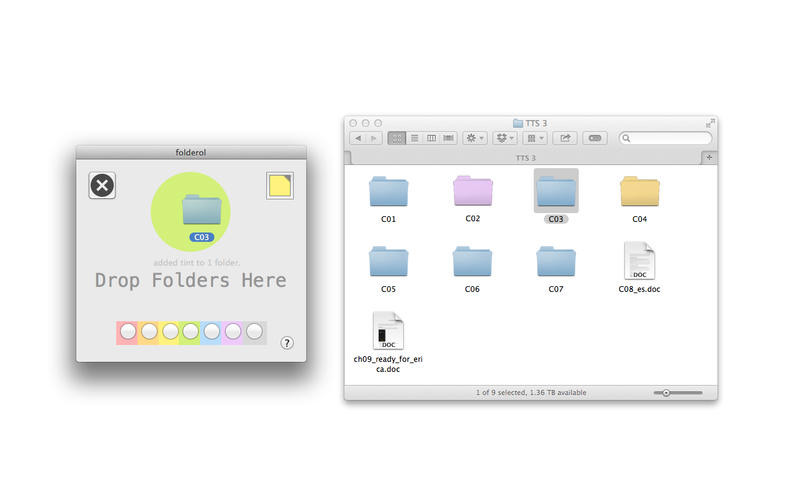Click the TTS 3 tab

[x=525, y=158]
